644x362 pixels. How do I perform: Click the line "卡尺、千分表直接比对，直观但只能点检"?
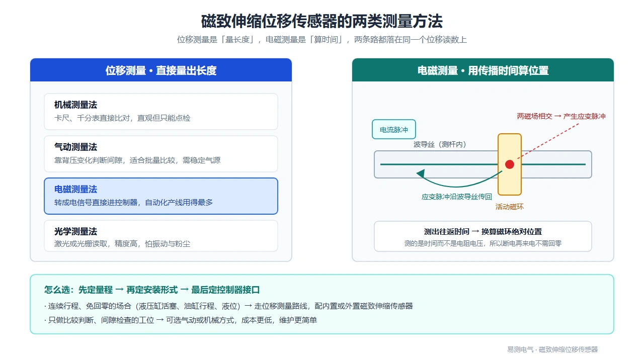coord(122,118)
